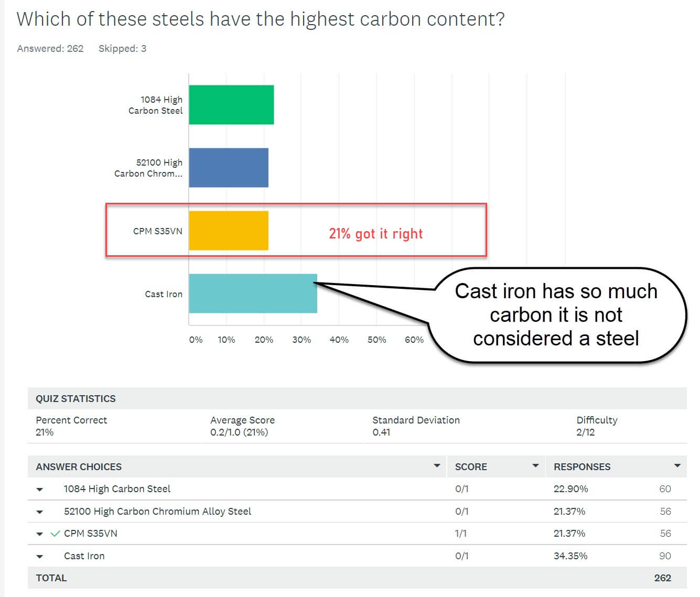
Task: Click the blue 52100 chart bar
Action: [x=229, y=168]
